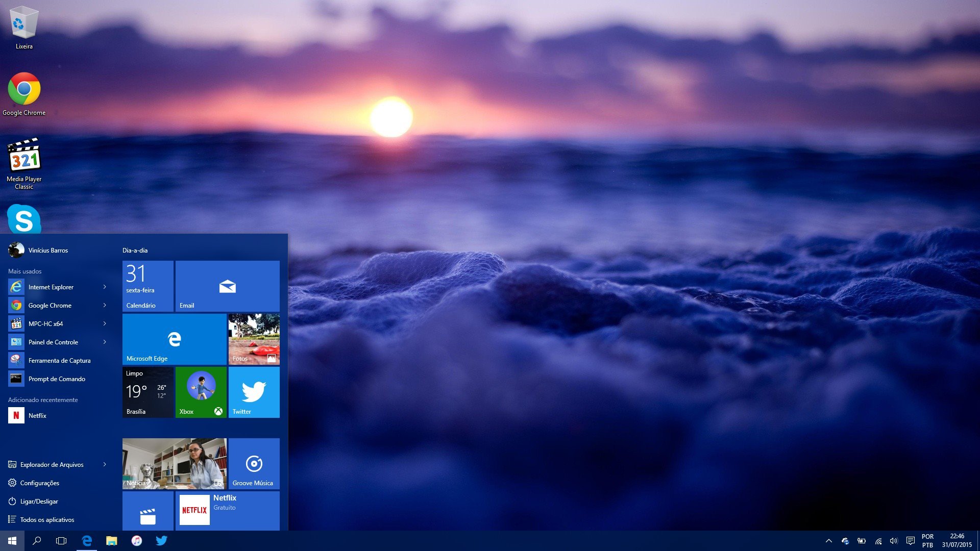Click the Dia-a-dia group header
980x551 pixels.
pyautogui.click(x=135, y=250)
